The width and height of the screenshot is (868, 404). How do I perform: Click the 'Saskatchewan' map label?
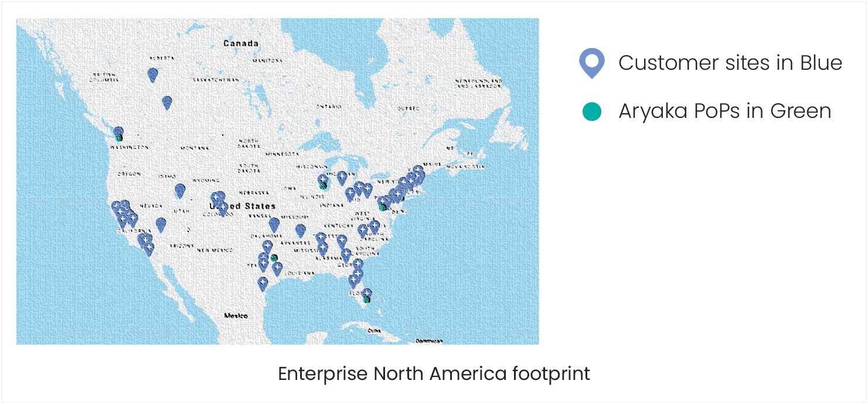point(215,80)
